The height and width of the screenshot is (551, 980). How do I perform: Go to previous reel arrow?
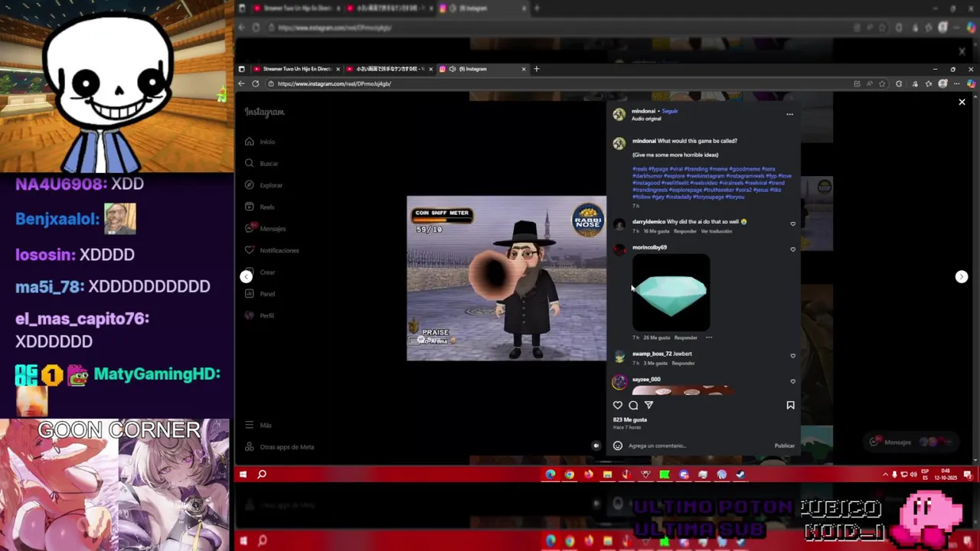click(x=246, y=276)
